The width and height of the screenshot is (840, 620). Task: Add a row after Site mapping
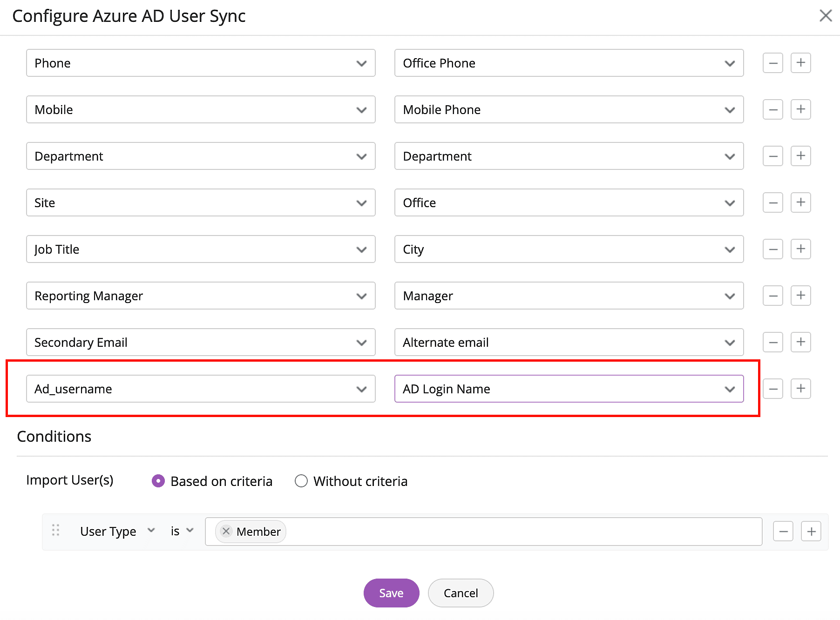(x=800, y=202)
